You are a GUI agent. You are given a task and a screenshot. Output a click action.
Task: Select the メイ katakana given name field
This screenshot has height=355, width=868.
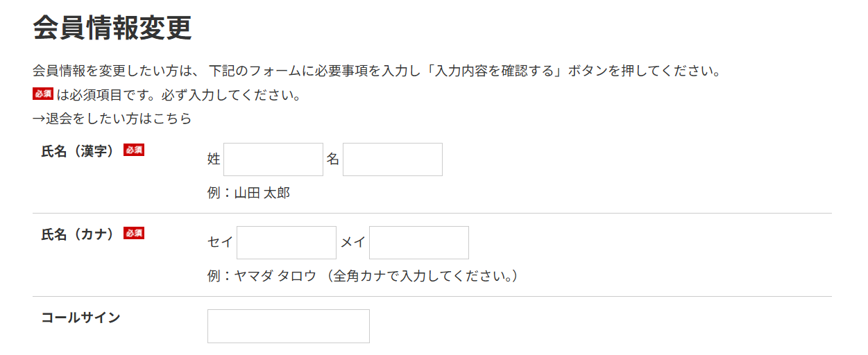[419, 243]
